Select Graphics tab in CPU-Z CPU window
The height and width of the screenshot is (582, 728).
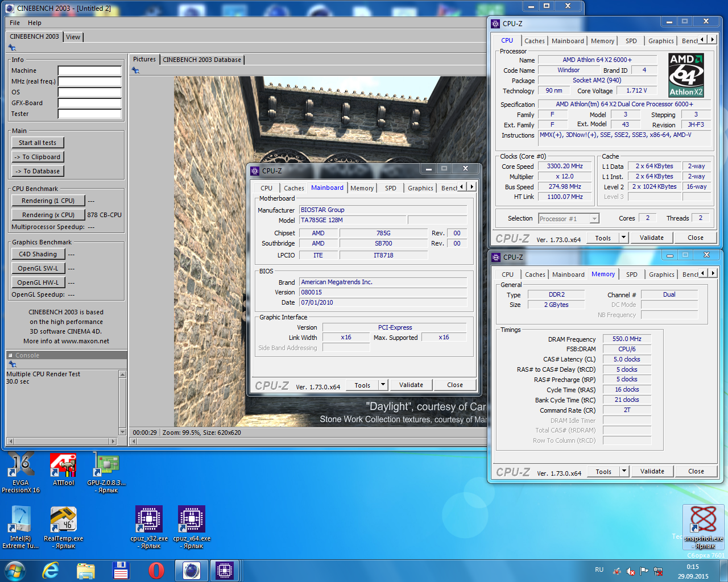(x=661, y=41)
